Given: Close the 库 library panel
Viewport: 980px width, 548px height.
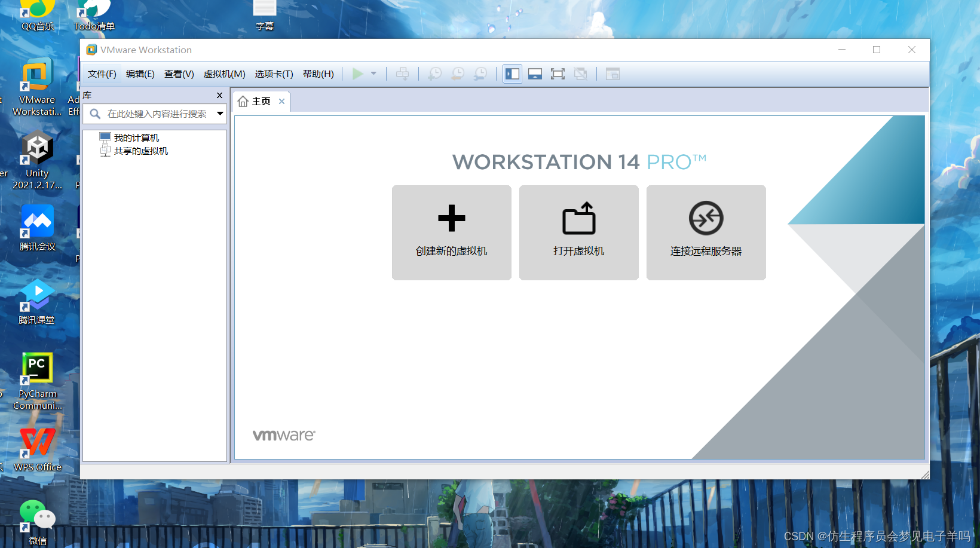Looking at the screenshot, I should 219,96.
